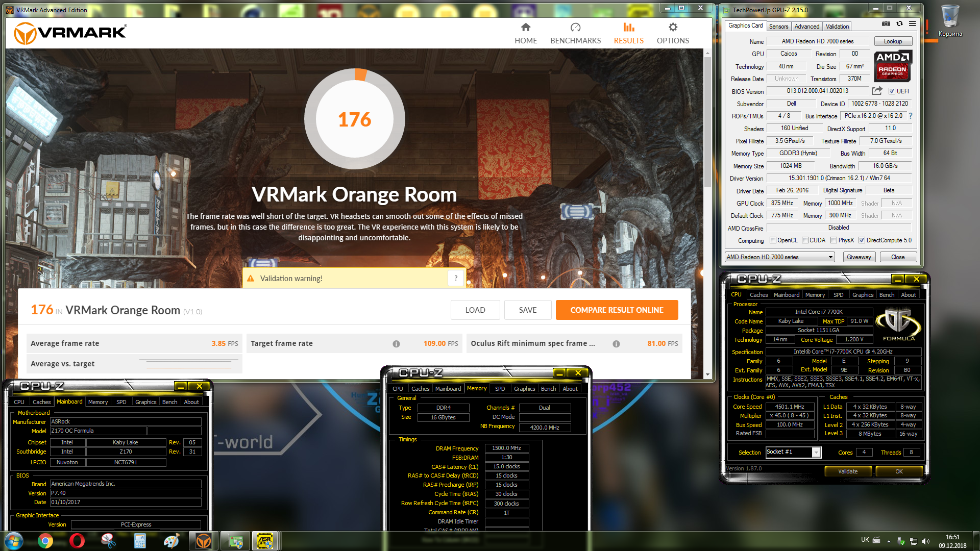Click the circular score gauge showing 176
The width and height of the screenshot is (980, 551).
[x=355, y=119]
